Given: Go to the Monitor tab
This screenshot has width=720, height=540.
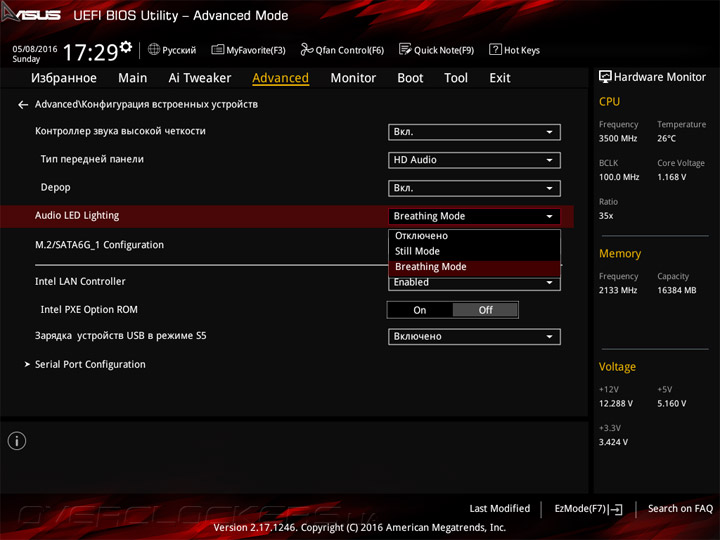Looking at the screenshot, I should coord(353,78).
